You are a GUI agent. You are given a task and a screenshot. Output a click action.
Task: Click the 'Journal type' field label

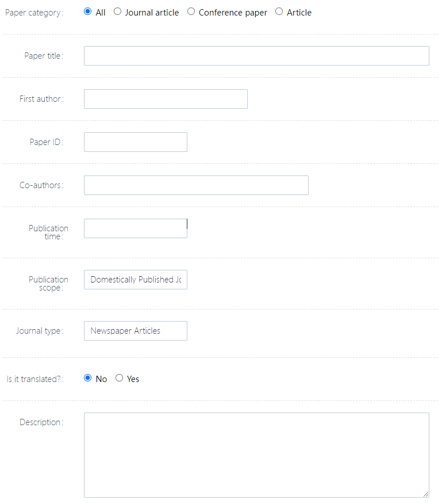[39, 331]
